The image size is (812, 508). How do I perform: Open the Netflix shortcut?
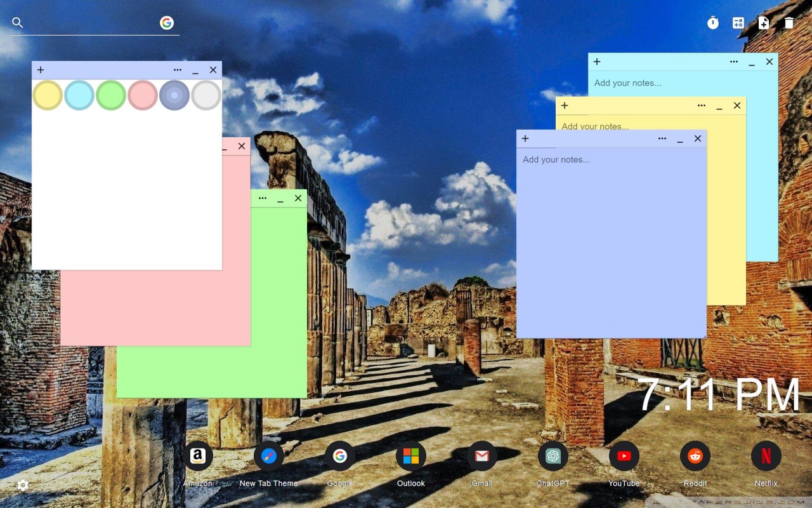click(x=766, y=456)
